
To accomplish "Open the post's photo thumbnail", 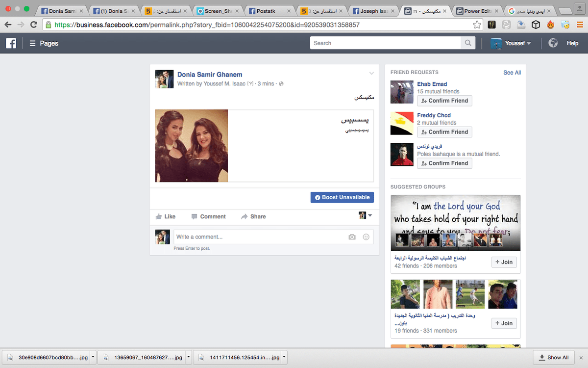I will coord(192,146).
